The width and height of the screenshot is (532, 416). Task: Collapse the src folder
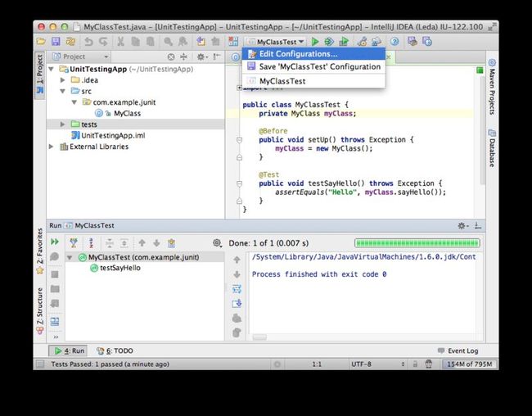tap(62, 91)
